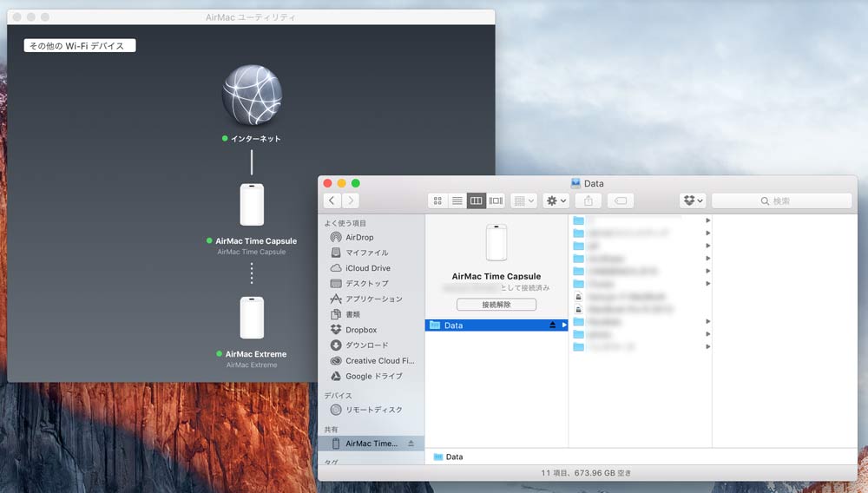Click the その他の Wi-Fi デバイス button
This screenshot has width=868, height=493.
(80, 45)
